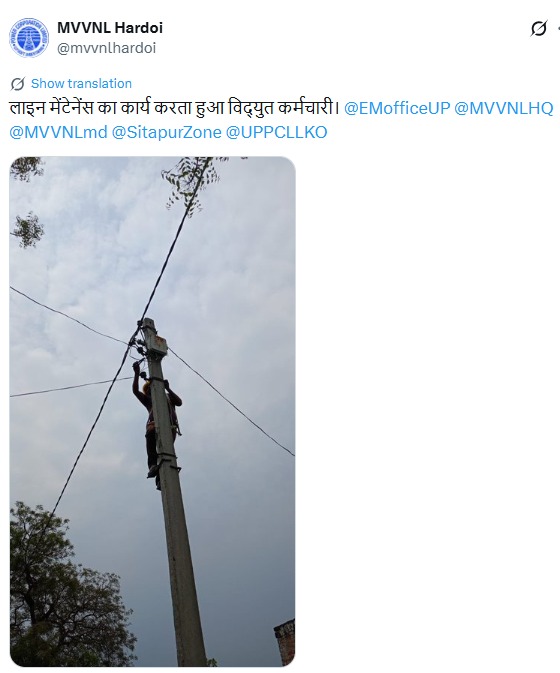The height and width of the screenshot is (673, 560).
Task: Click the brick wall corner in the photo
Action: [x=285, y=642]
